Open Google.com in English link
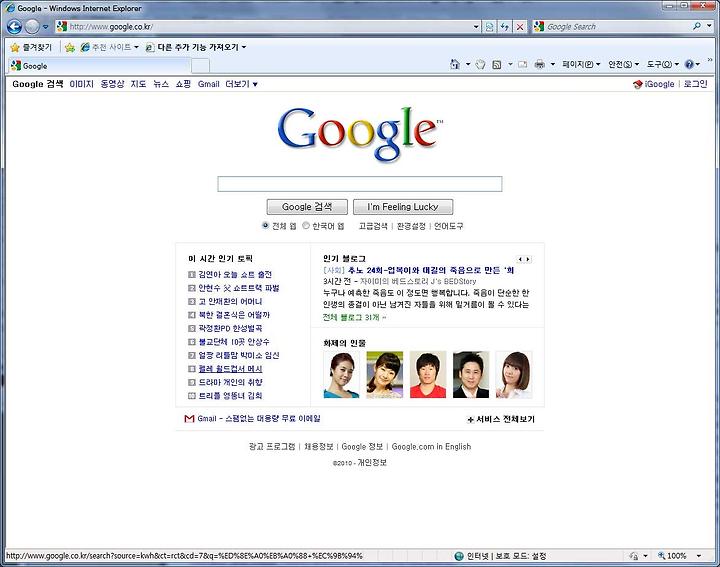Viewport: 720px width, 567px height. point(431,446)
